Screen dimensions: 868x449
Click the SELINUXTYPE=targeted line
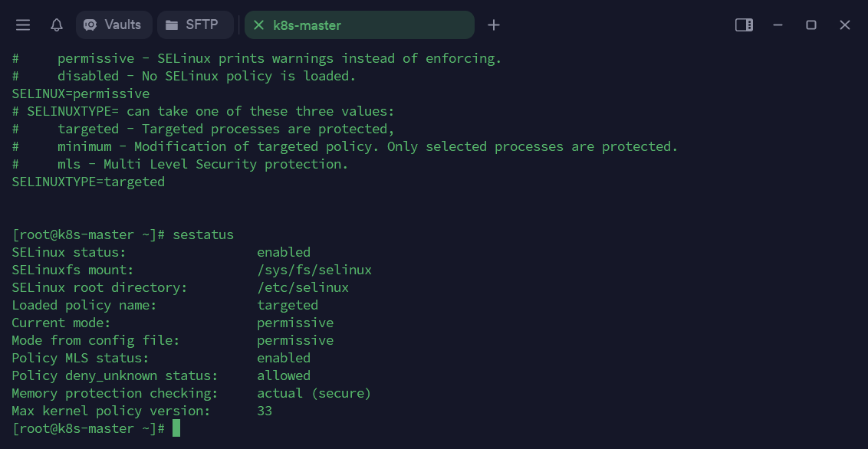(88, 182)
